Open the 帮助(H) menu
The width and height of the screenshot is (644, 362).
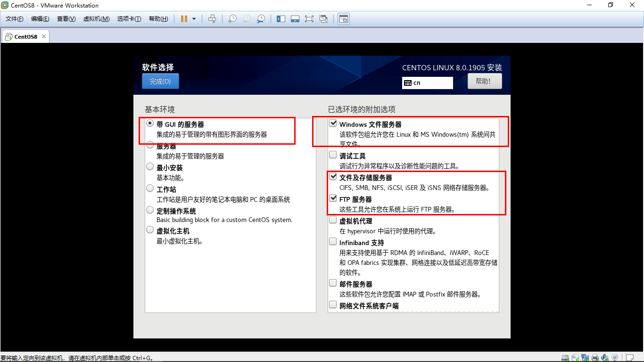tap(158, 19)
